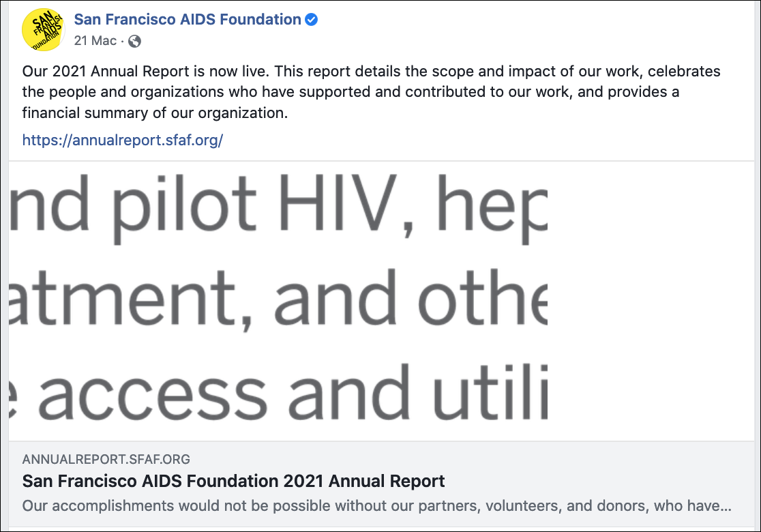Open the 21 Mac post timestamp

95,41
